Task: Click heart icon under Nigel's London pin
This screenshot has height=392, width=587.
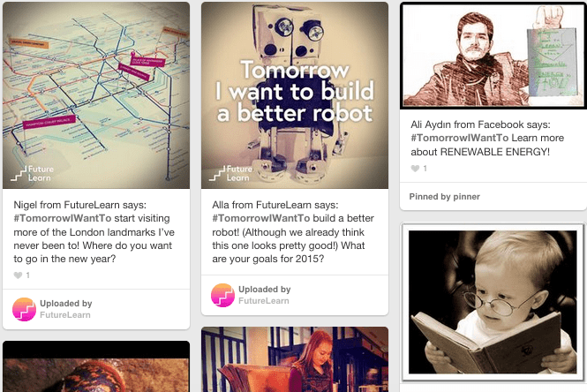Action: (18, 275)
